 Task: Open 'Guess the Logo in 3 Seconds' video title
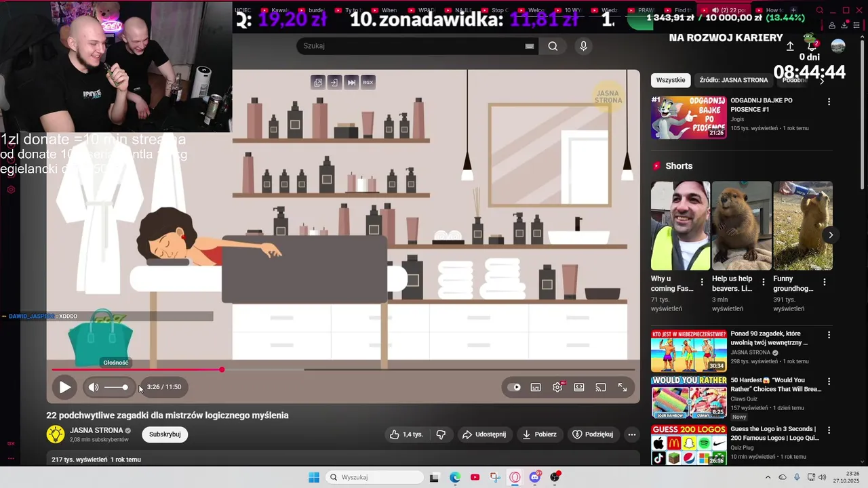point(774,433)
